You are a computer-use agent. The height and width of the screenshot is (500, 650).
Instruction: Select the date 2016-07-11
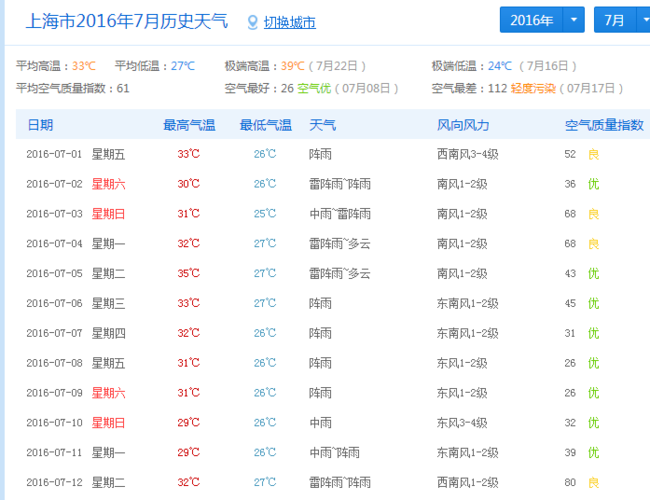tap(54, 453)
